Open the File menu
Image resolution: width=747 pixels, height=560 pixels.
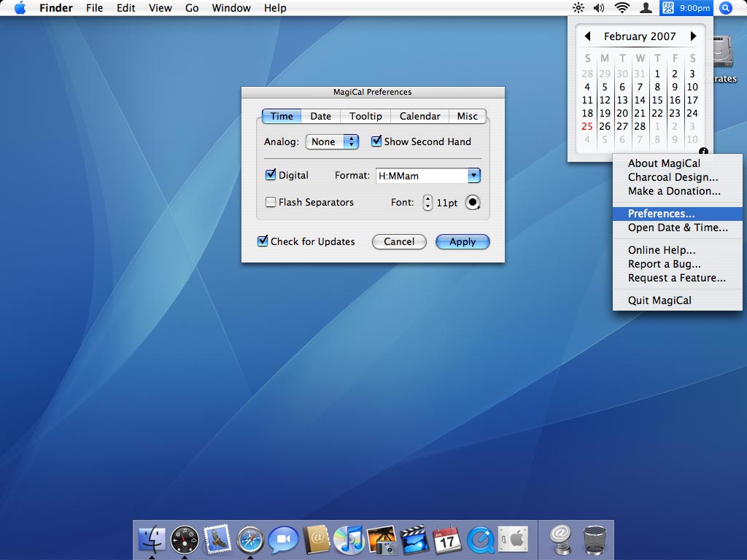(x=94, y=8)
